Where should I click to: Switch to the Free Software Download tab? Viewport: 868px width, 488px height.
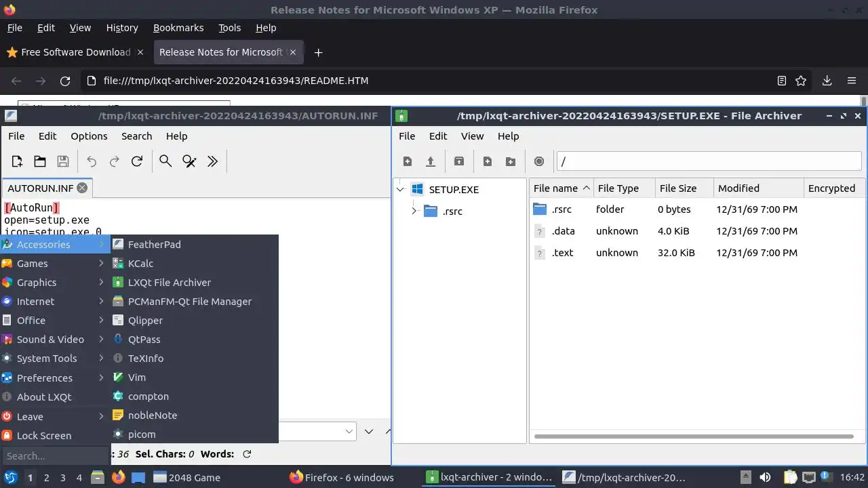[x=76, y=52]
